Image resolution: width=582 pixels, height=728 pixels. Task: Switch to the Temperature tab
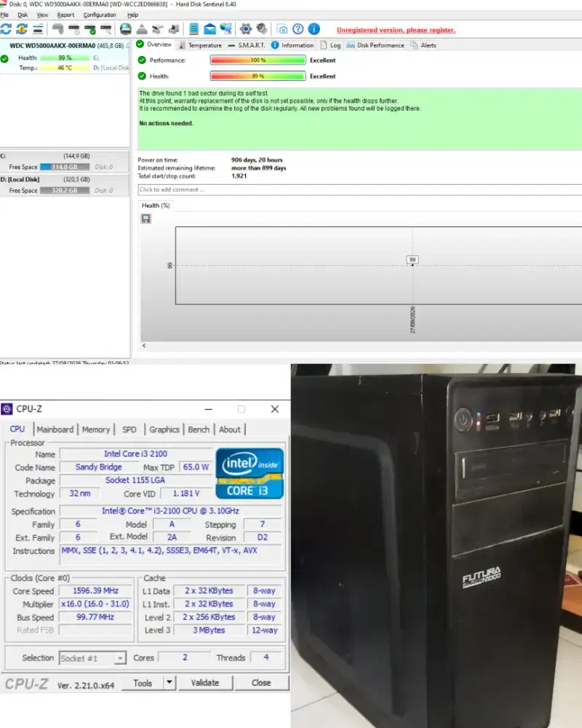click(x=201, y=45)
